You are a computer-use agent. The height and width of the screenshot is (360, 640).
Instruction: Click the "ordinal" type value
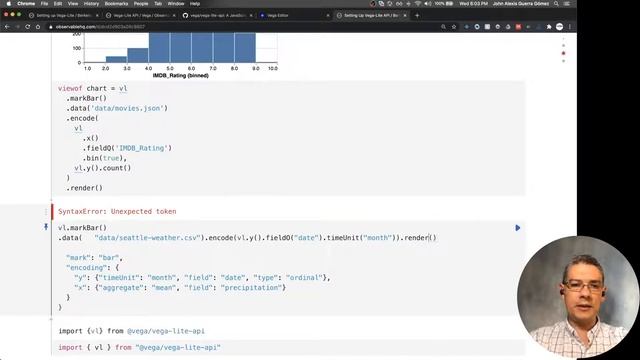[x=304, y=278]
